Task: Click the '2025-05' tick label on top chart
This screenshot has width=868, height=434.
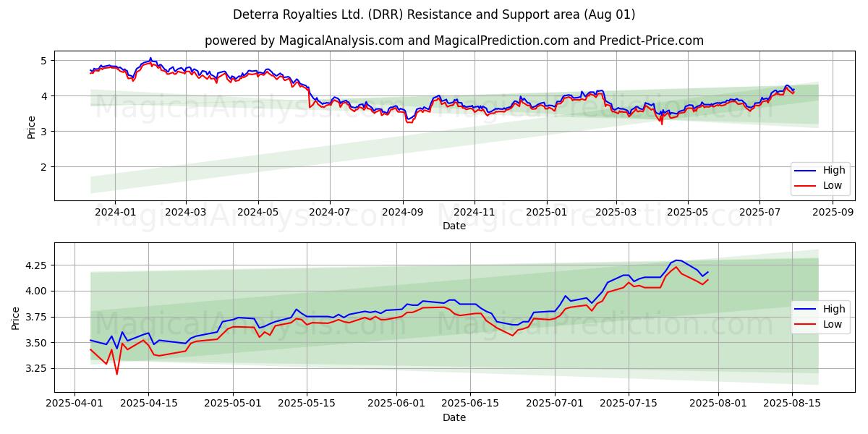Action: point(688,212)
